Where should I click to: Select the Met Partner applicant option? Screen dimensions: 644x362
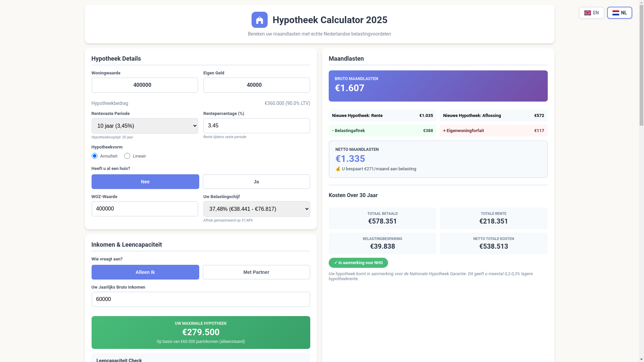coord(256,272)
